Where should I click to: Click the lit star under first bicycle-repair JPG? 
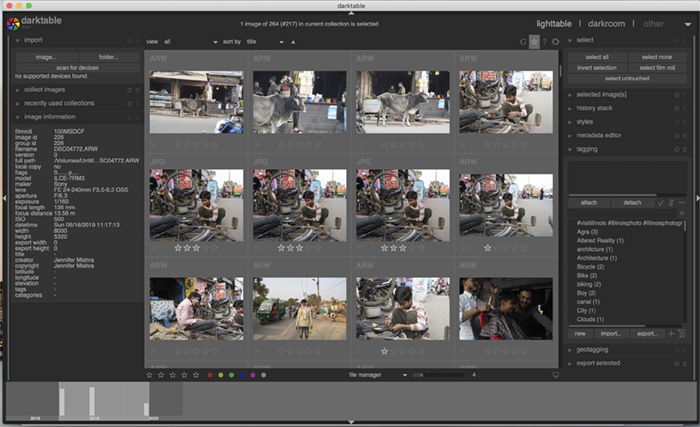tap(178, 248)
